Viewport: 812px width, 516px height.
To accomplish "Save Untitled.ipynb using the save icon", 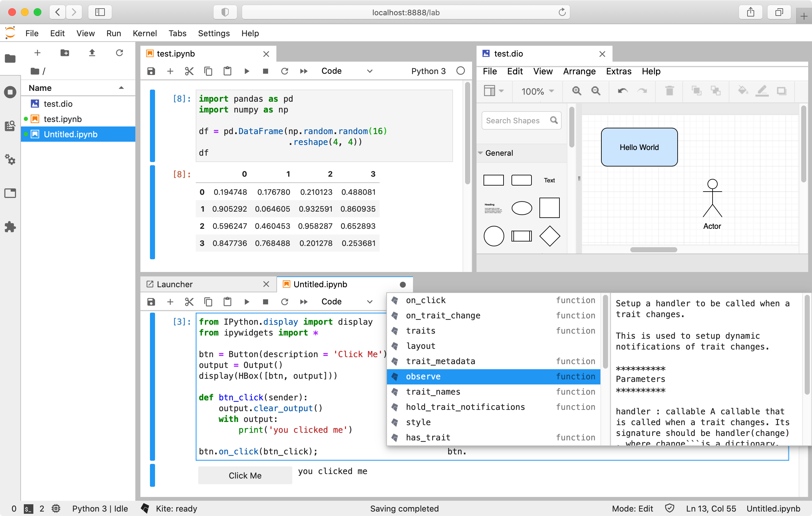I will click(x=151, y=302).
